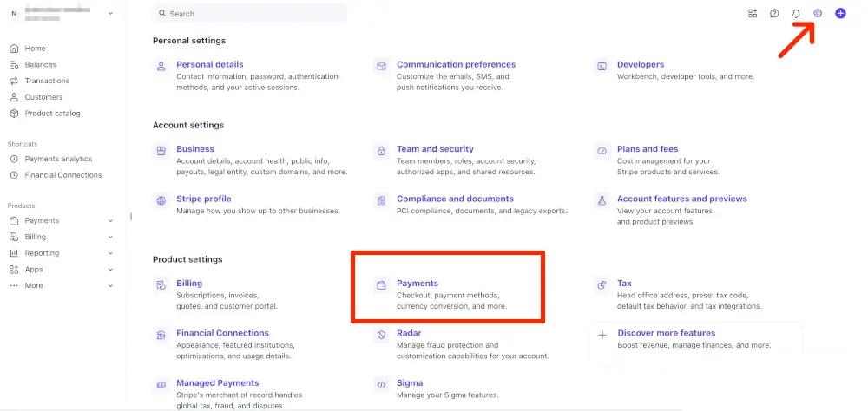Image resolution: width=868 pixels, height=411 pixels.
Task: Click the notifications bell icon
Action: (796, 14)
